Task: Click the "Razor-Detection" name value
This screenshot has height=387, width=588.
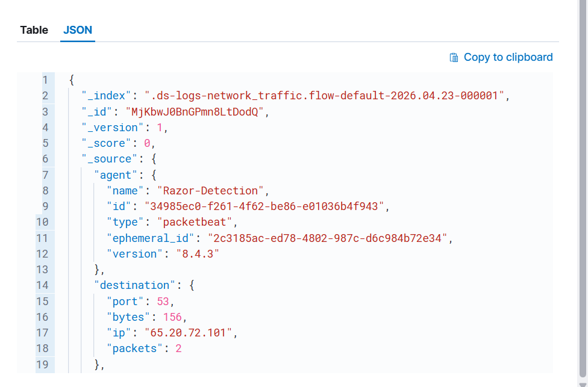Action: (210, 191)
